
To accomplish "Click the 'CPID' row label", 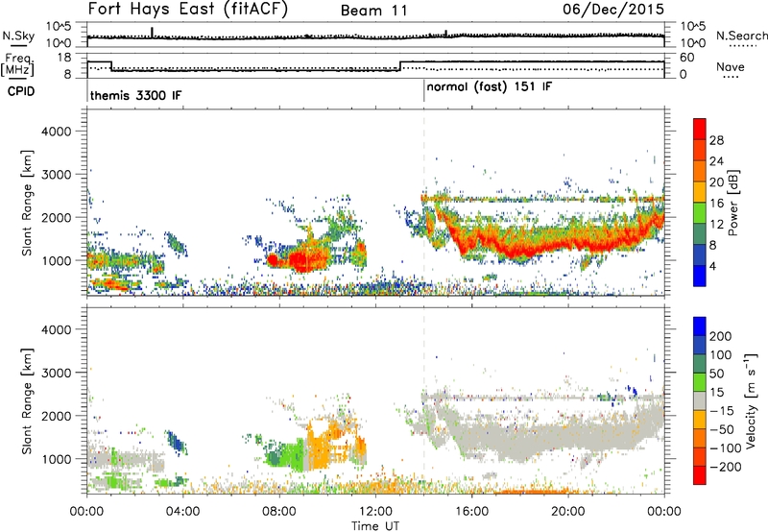I will pyautogui.click(x=21, y=91).
